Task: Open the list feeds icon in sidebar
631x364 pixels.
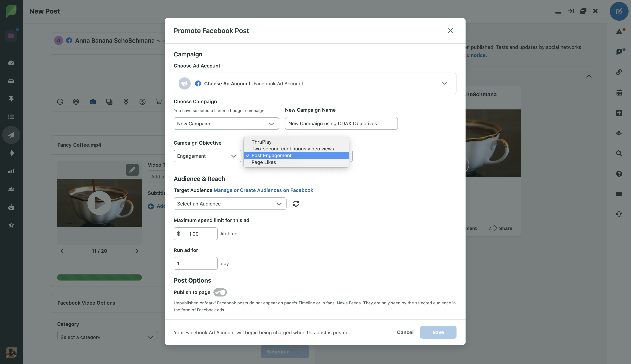Action: tap(11, 117)
